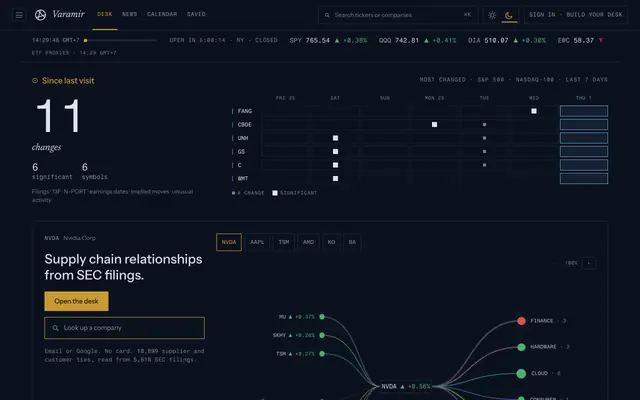Viewport: 640px width, 400px height.
Task: Click the green SKHY supplier node
Action: click(x=322, y=335)
